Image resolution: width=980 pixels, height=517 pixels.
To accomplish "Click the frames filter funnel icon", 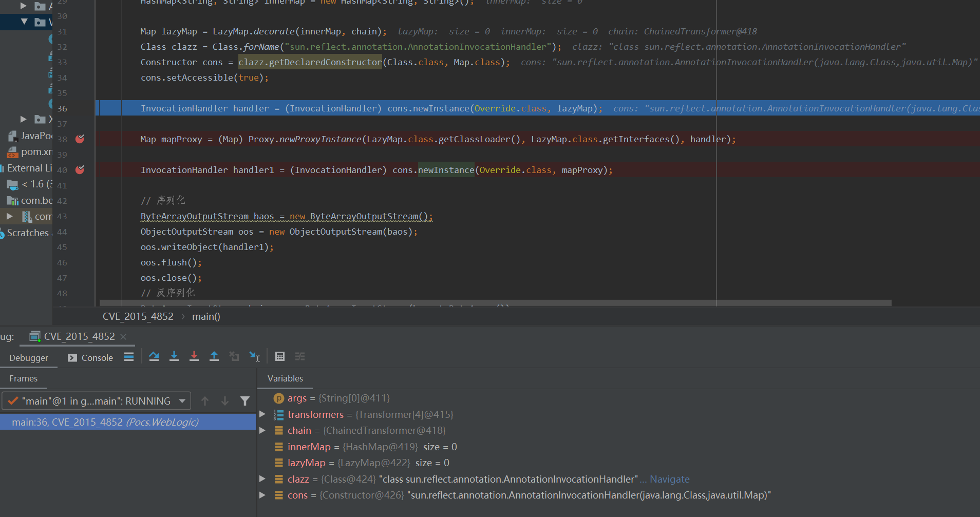I will pyautogui.click(x=245, y=401).
